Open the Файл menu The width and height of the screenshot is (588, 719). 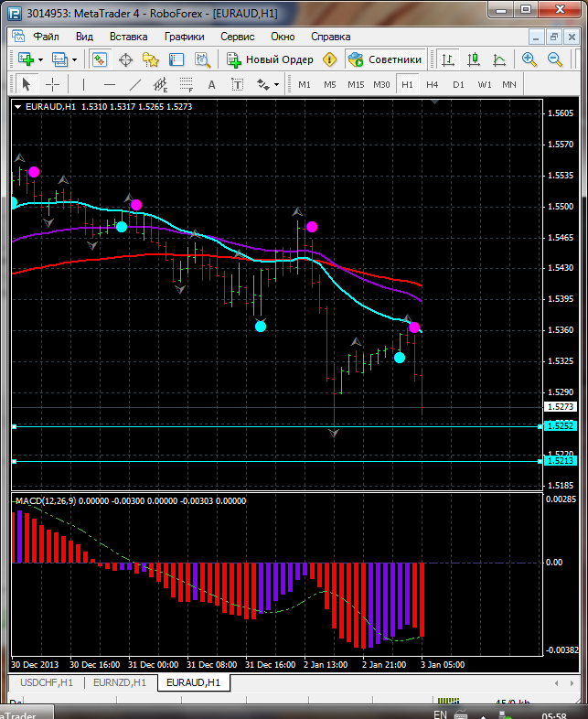tap(46, 37)
